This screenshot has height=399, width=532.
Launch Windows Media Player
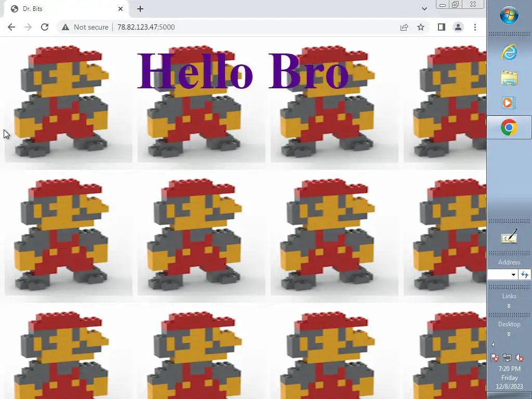[509, 102]
